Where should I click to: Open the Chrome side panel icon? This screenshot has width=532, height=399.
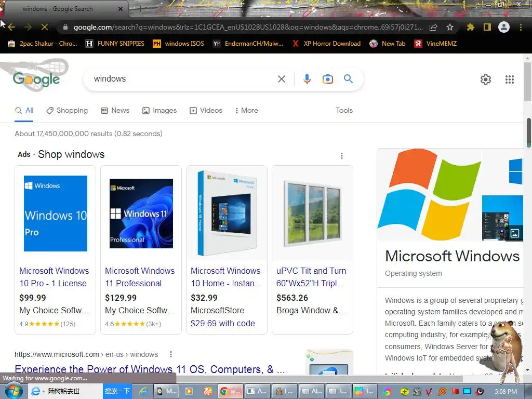(487, 27)
